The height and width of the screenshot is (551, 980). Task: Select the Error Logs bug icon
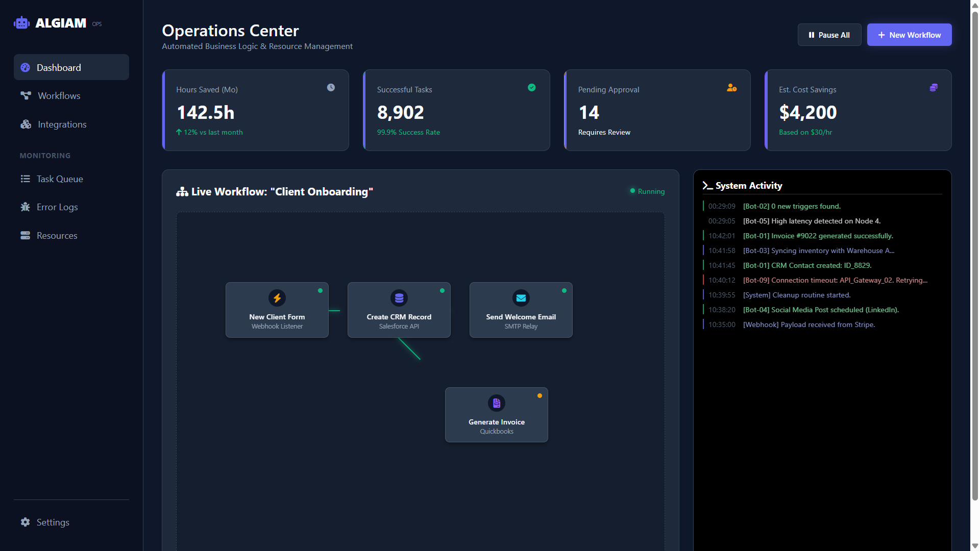pos(26,207)
